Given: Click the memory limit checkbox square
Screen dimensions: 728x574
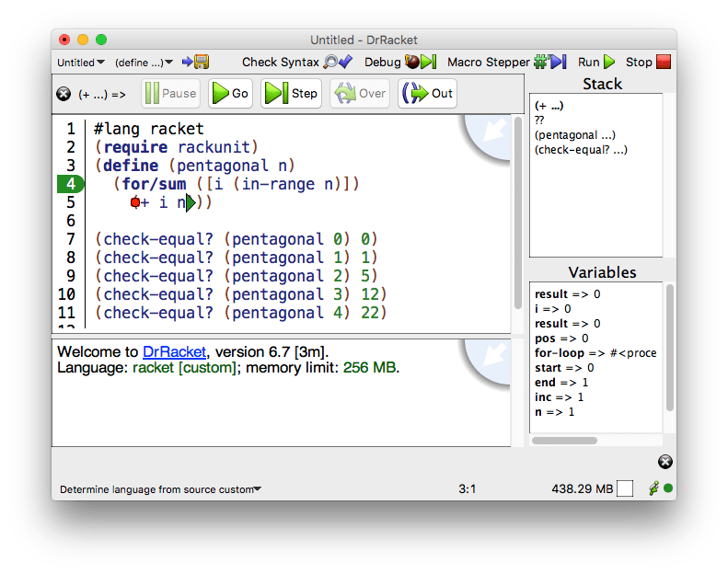Looking at the screenshot, I should click(x=625, y=488).
